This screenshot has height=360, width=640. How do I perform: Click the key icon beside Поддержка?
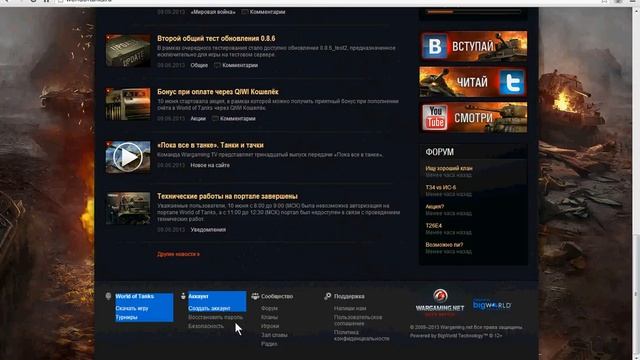[328, 296]
